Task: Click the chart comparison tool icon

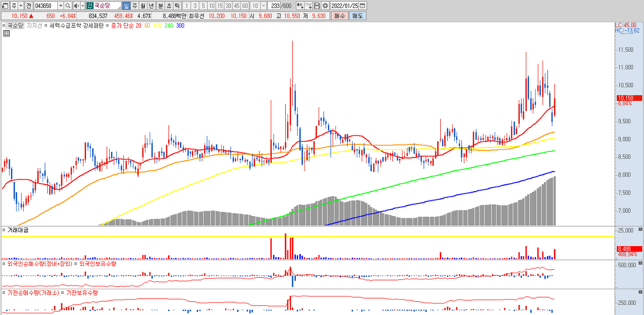Action: coord(300,6)
